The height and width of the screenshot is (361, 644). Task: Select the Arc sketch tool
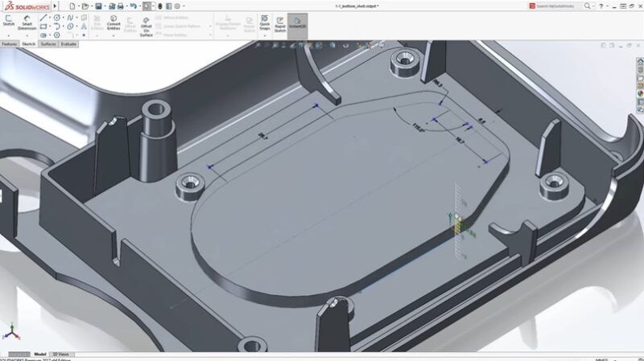56,27
